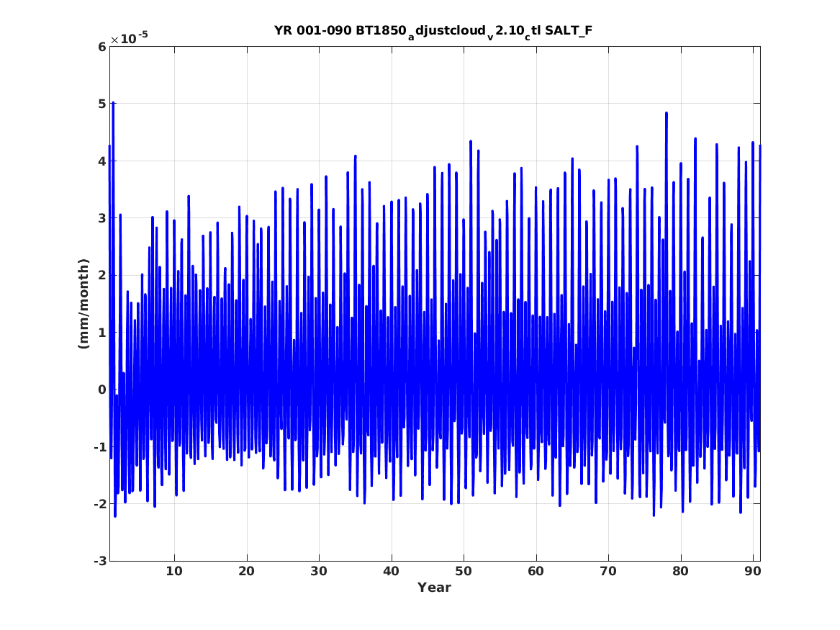Click y-axis tick value 4

pos(102,161)
